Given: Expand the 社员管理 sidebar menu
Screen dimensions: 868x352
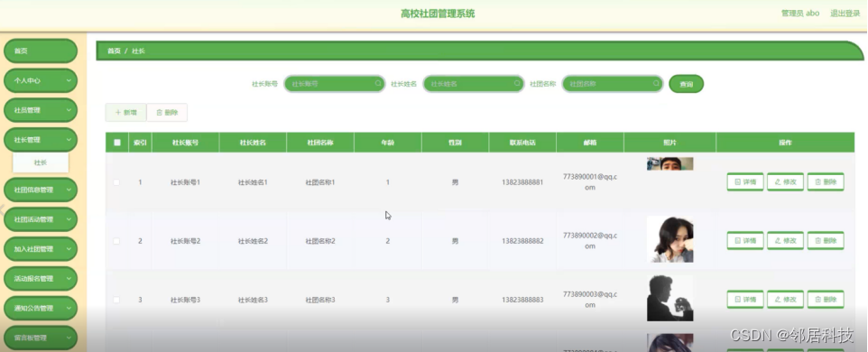Looking at the screenshot, I should tap(41, 109).
